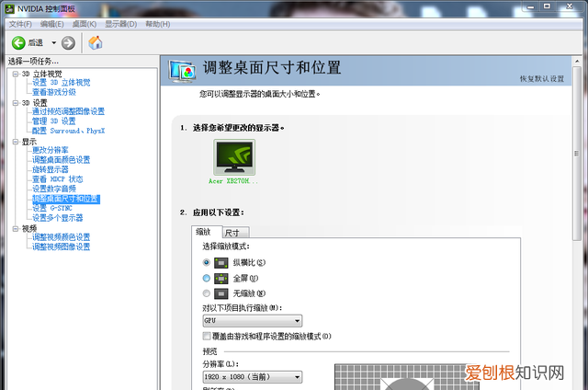Close the NVIDIA control panel window
The image size is (588, 390).
tap(570, 6)
